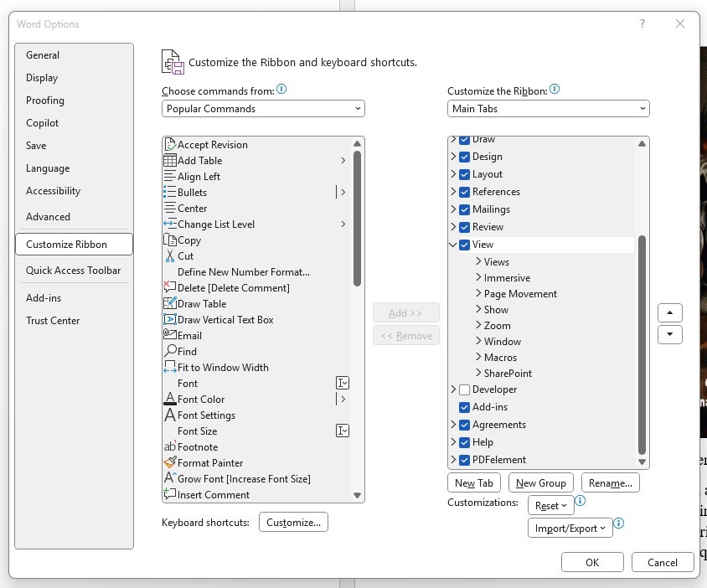Open the Choose commands from dropdown
Screen dimensions: 707x588
pyautogui.click(x=263, y=109)
